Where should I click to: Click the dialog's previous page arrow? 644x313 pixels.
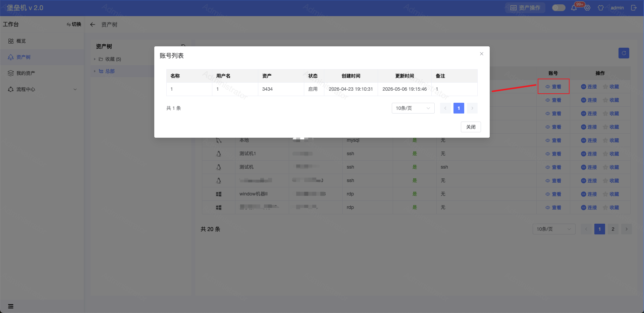(445, 108)
